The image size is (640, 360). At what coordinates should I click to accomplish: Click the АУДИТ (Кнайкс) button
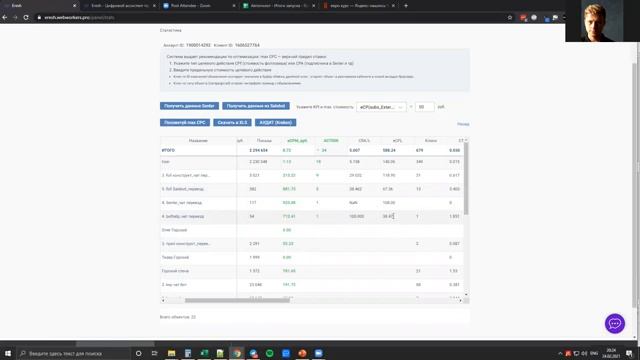(x=276, y=122)
